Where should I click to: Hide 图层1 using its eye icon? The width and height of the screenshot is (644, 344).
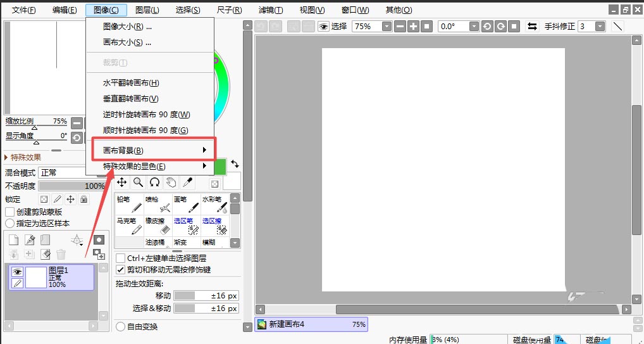coord(17,272)
